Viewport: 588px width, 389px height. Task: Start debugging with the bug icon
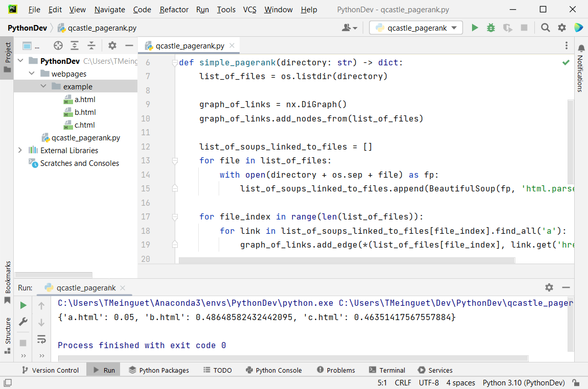coord(491,28)
